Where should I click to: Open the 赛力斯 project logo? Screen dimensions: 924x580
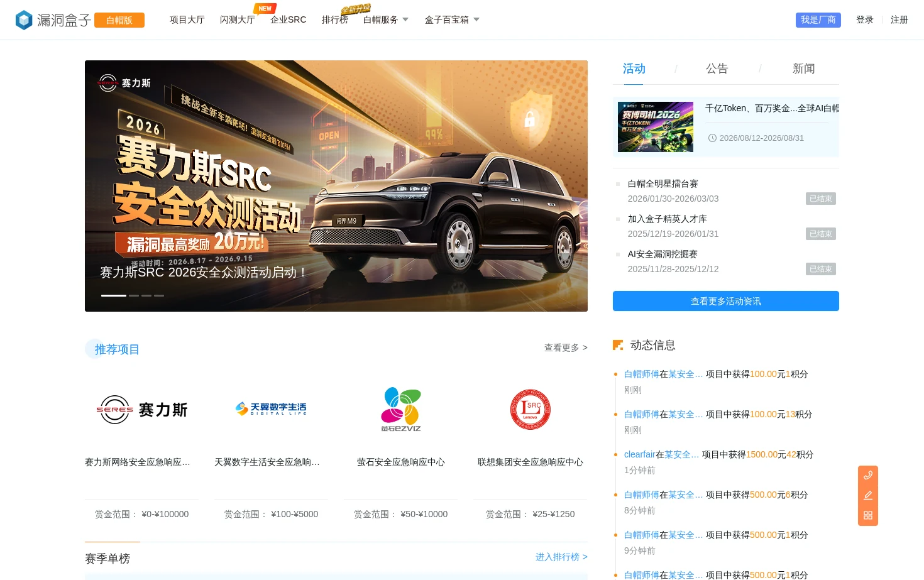[141, 410]
